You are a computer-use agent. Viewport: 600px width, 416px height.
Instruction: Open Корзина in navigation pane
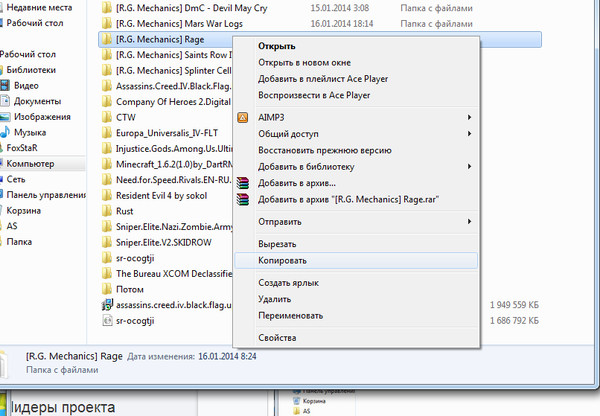pos(23,210)
